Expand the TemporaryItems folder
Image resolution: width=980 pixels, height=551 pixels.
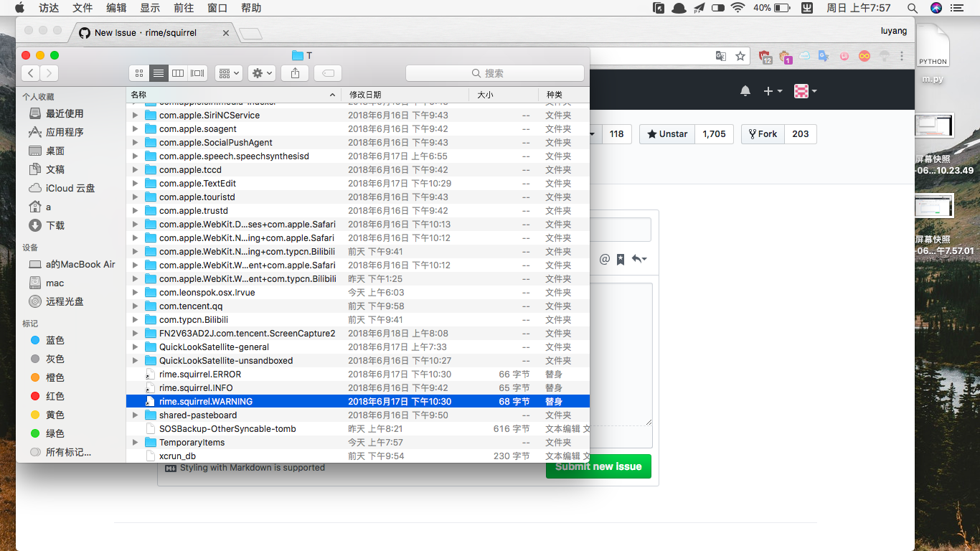pos(135,443)
